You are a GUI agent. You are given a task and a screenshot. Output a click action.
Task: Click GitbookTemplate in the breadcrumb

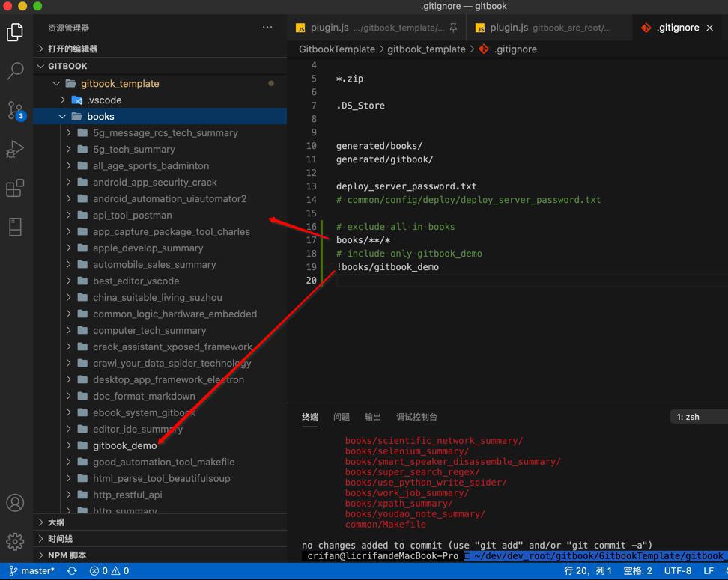[337, 49]
